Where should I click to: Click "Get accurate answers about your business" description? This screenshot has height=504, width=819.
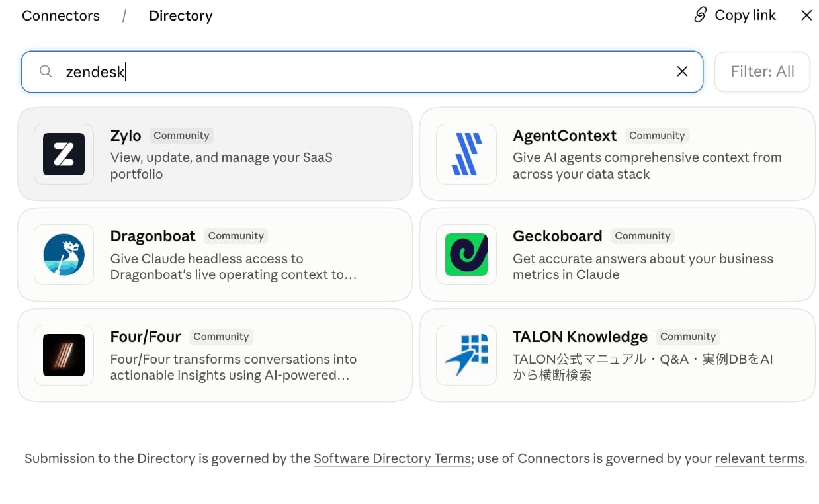click(643, 267)
